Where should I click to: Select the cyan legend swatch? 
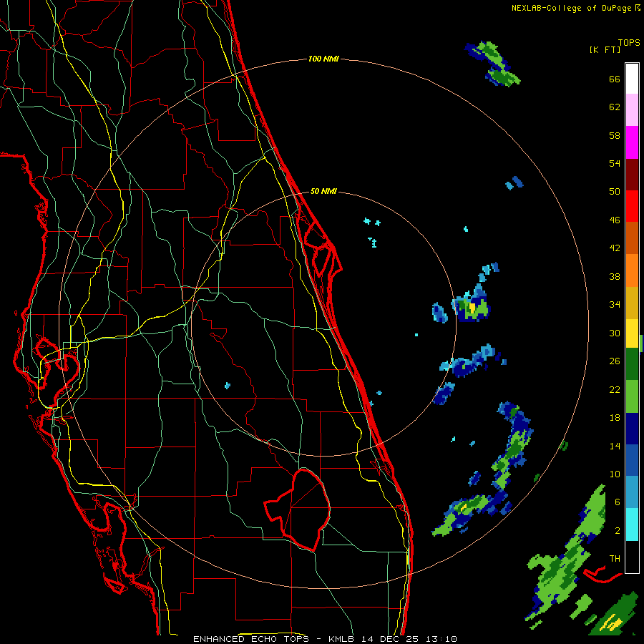pos(632,525)
